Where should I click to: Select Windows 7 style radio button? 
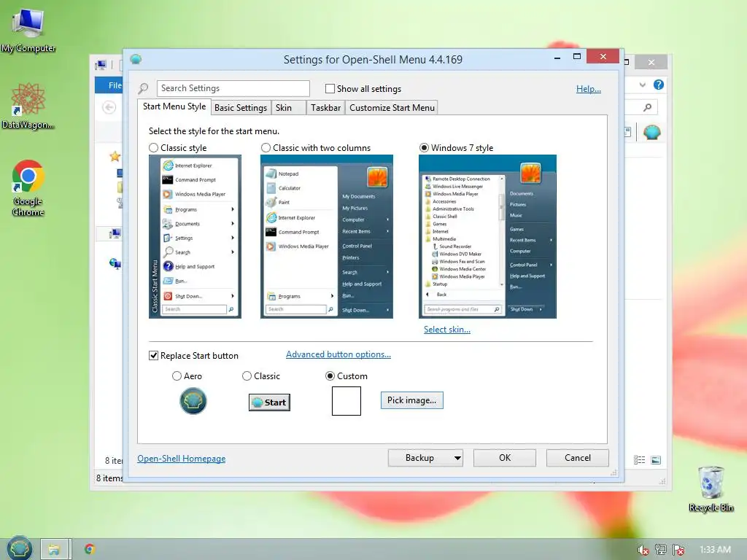(x=424, y=147)
